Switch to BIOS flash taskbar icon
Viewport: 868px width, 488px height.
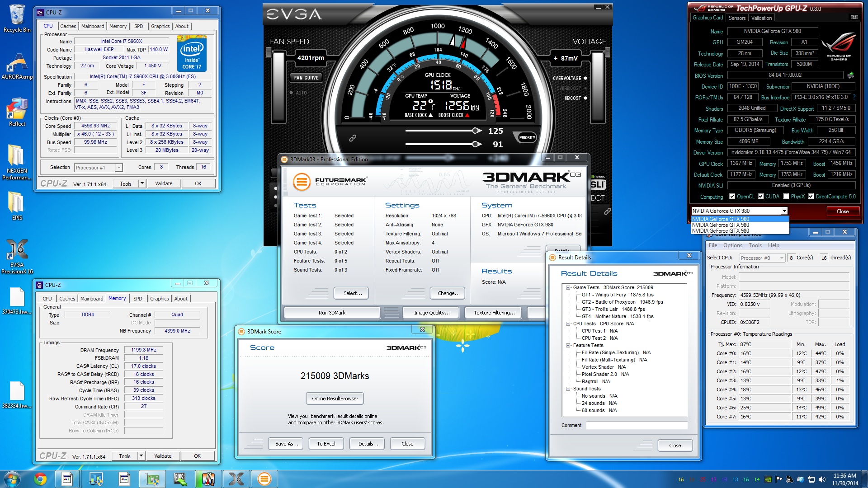coord(179,479)
